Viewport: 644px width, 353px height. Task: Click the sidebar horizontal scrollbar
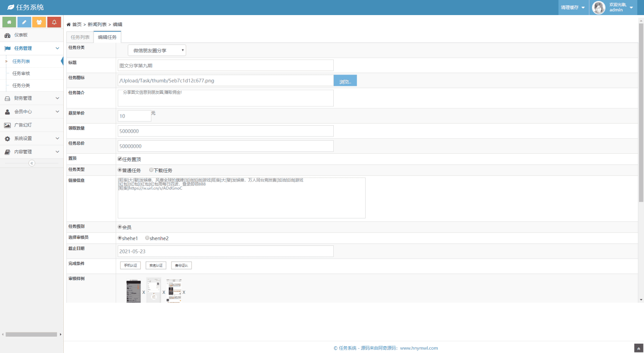31,334
